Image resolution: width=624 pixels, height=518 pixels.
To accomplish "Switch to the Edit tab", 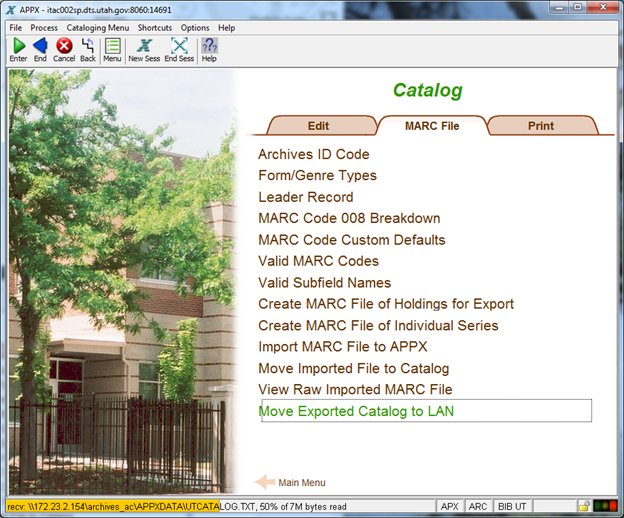I will (318, 126).
